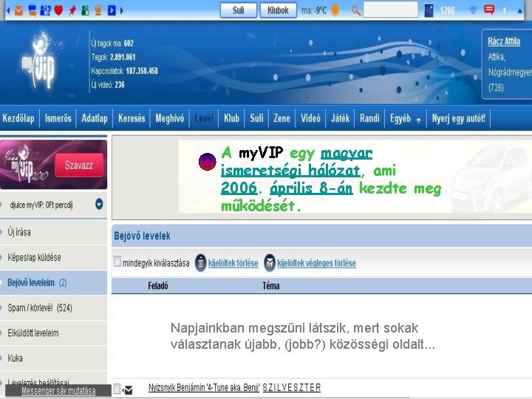This screenshot has height=399, width=532.
Task: Select 'Bejövő leveleim (2)' in the sidebar
Action: tap(54, 282)
